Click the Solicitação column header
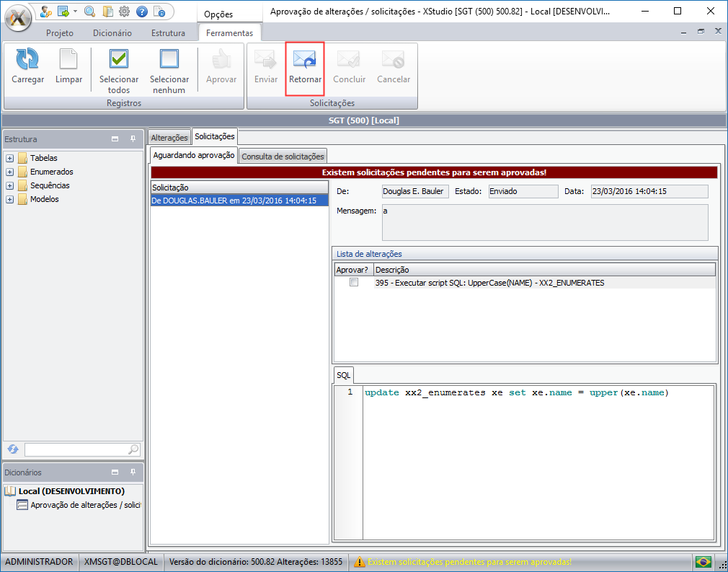This screenshot has width=728, height=572. [239, 188]
